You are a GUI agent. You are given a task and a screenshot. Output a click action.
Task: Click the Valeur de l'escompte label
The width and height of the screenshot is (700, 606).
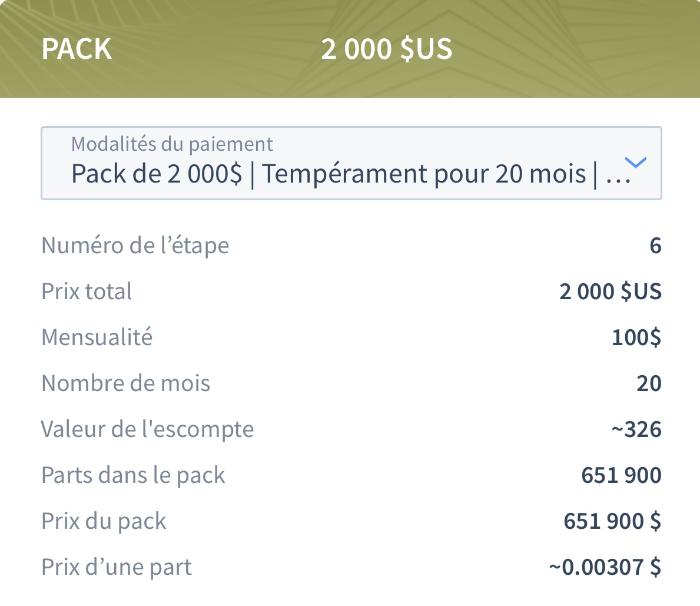point(147,429)
